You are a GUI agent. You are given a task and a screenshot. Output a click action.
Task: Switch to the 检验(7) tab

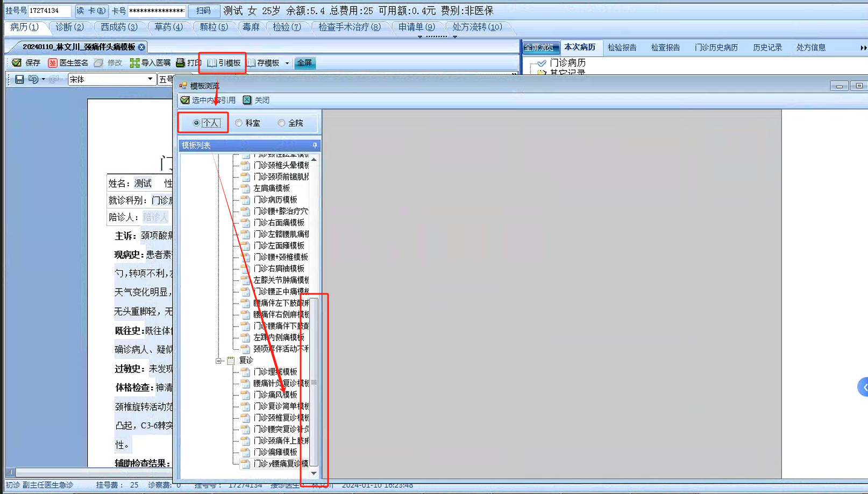pos(287,27)
